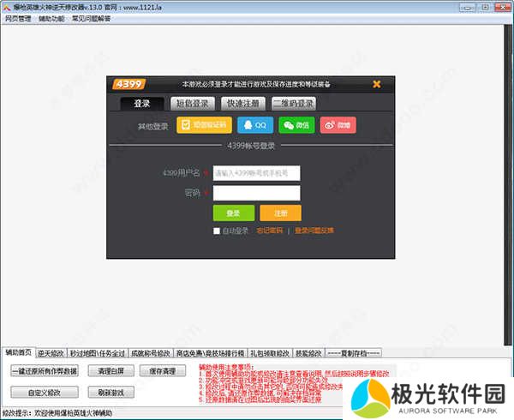
Task: Select the red Weibo (微博) login button
Action: point(338,125)
